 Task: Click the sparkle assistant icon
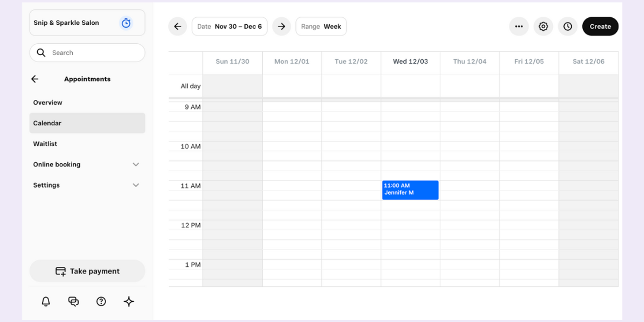[x=128, y=301]
